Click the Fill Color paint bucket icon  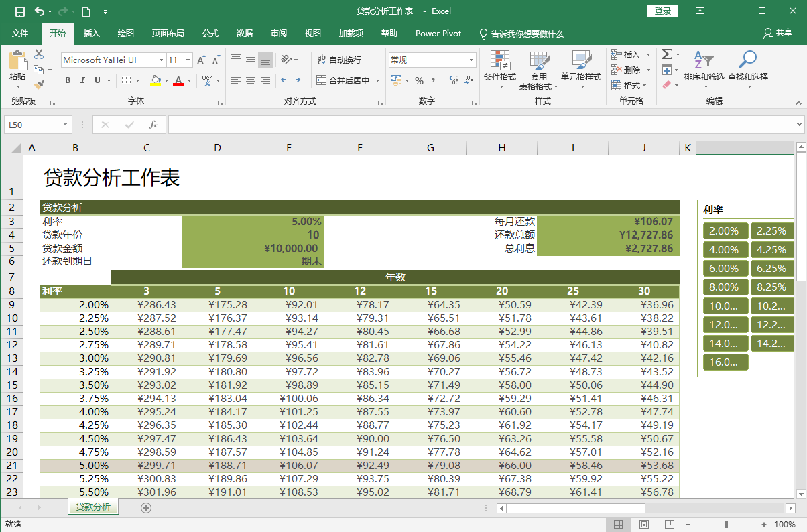click(x=156, y=80)
